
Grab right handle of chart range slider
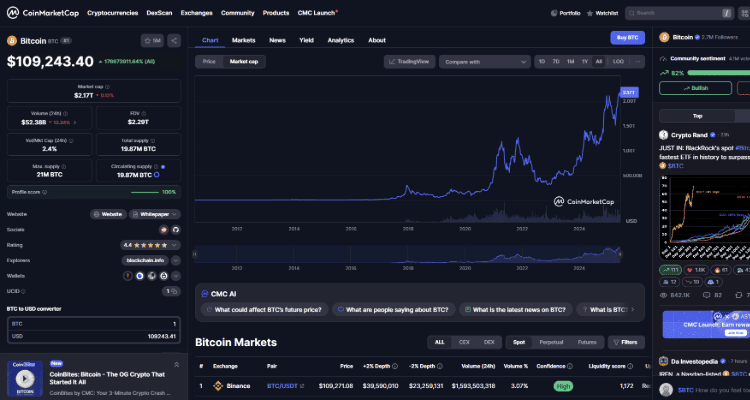coord(620,254)
